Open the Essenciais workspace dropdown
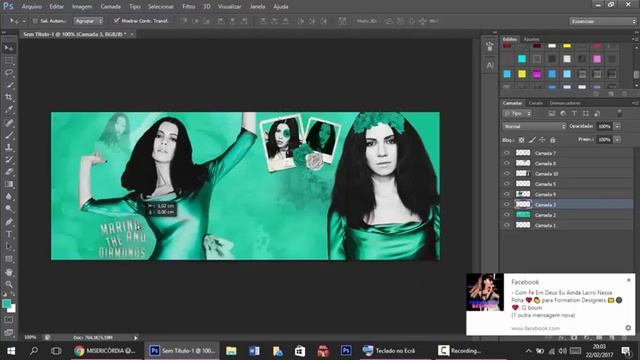 (602, 21)
